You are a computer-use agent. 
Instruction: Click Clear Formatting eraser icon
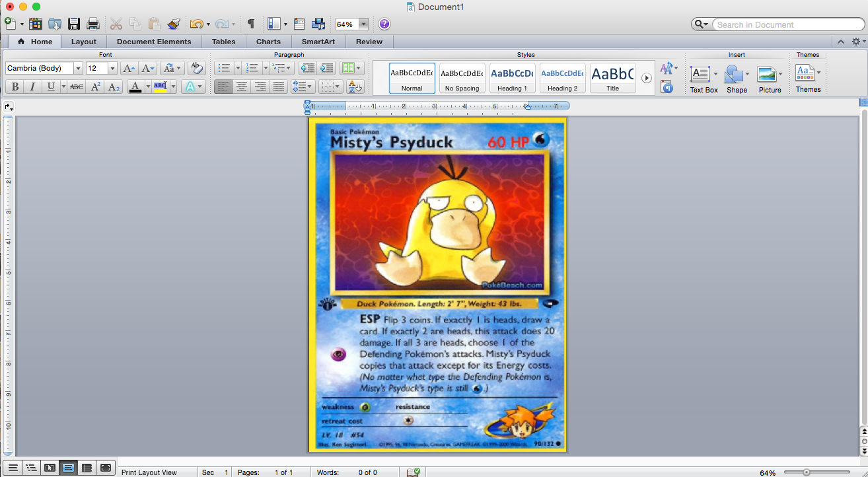(196, 68)
